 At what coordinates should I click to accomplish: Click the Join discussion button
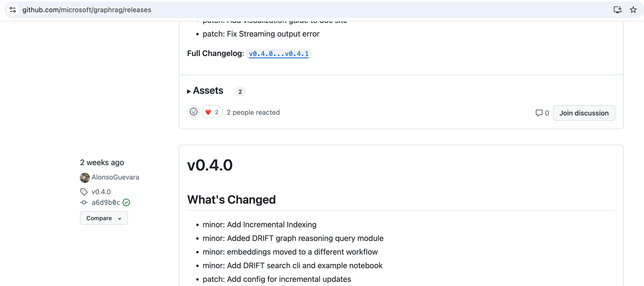[584, 113]
